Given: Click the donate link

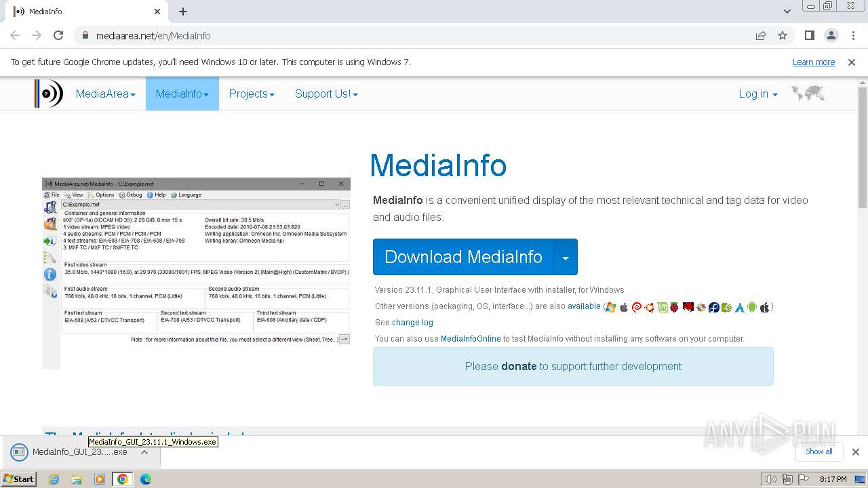Looking at the screenshot, I should tap(519, 366).
